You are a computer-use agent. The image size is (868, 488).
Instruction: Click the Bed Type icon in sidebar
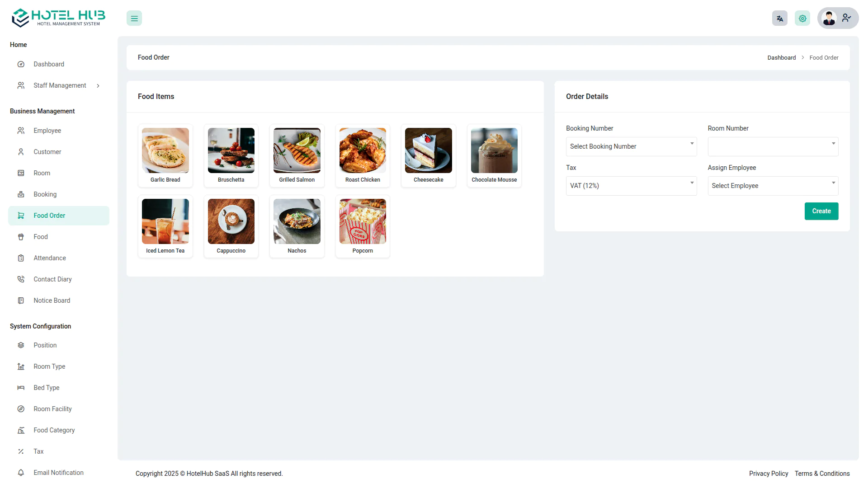[21, 388]
